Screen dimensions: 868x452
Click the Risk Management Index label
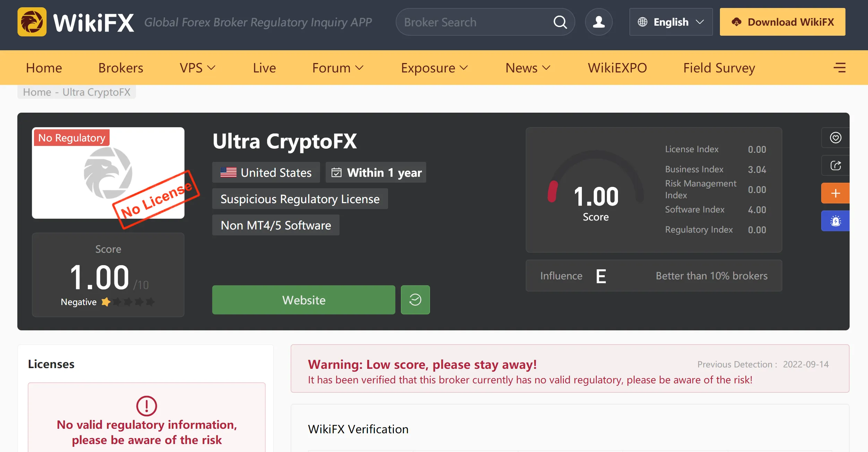click(701, 189)
